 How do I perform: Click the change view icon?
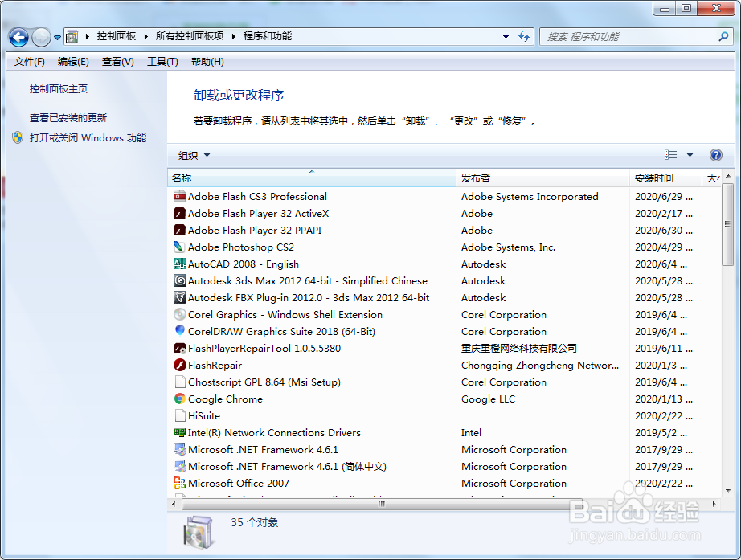pos(670,155)
